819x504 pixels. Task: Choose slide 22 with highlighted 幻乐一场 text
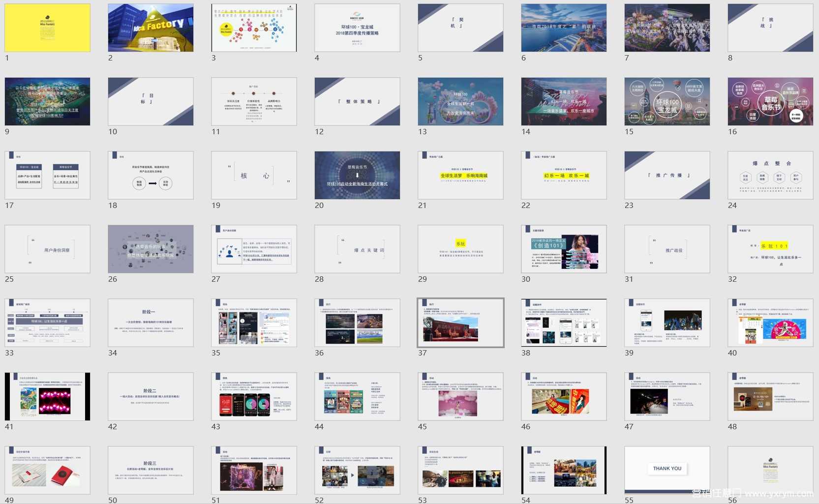(564, 175)
